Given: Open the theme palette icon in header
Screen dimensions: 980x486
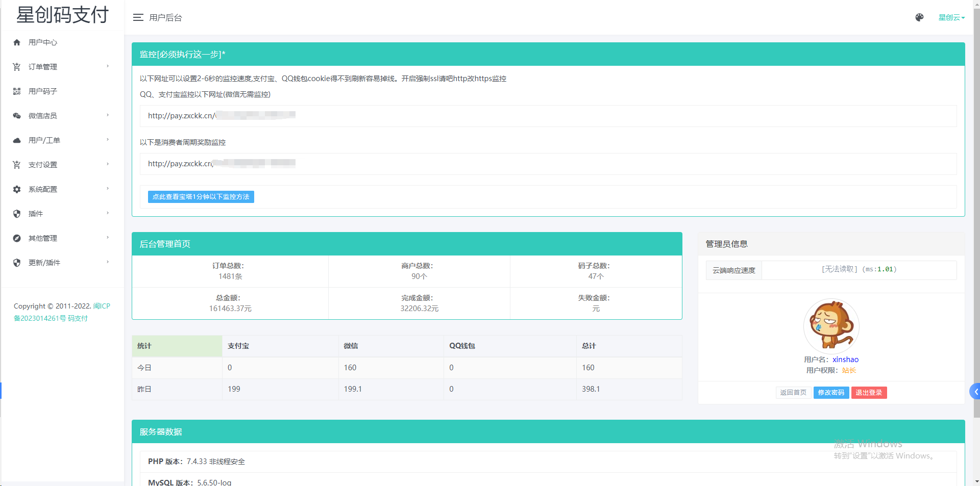Looking at the screenshot, I should point(919,17).
